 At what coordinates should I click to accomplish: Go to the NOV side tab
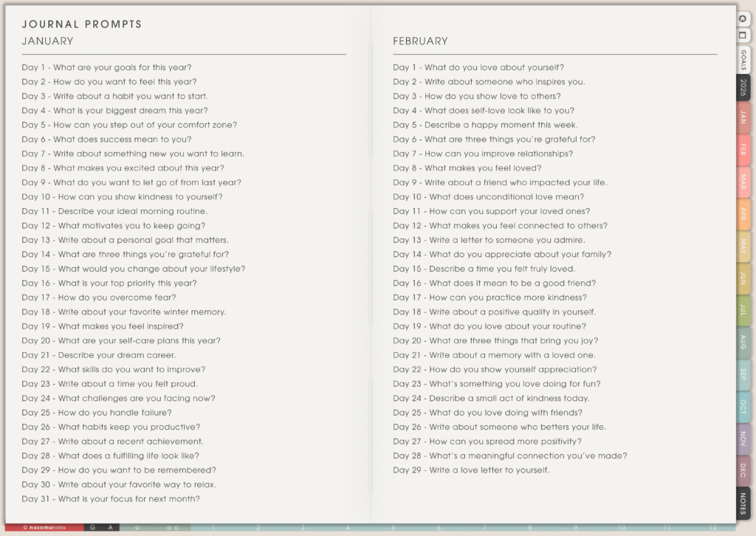tap(743, 439)
